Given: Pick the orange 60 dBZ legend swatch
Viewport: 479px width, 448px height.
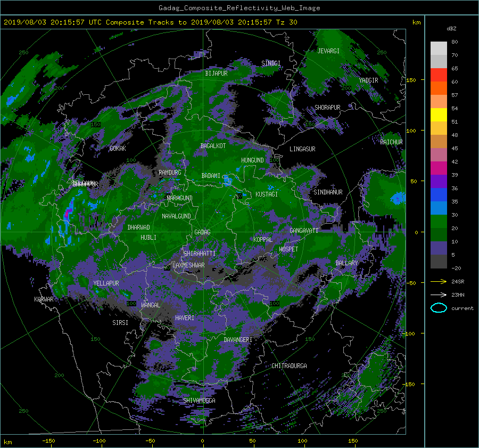Looking at the screenshot, I should click(439, 88).
